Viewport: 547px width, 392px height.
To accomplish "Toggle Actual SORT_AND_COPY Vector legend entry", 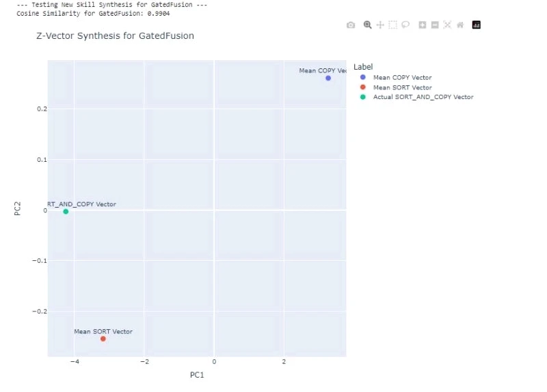I will (x=423, y=97).
